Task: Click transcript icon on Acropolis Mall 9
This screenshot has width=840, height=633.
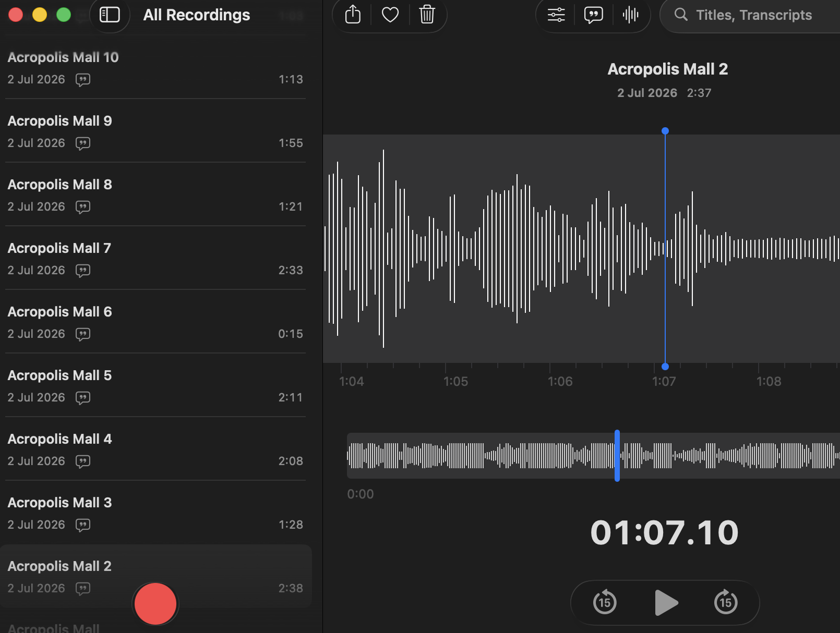Action: tap(83, 143)
